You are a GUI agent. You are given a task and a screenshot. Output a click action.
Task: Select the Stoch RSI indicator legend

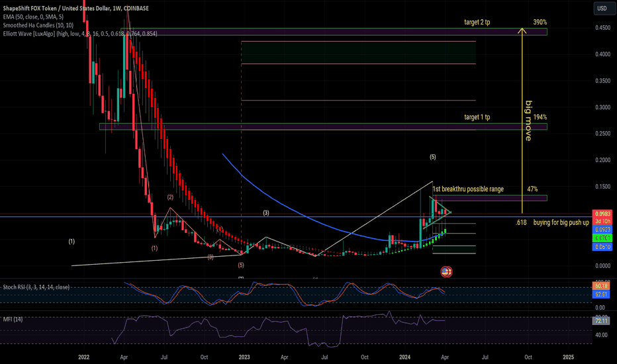tap(36, 287)
